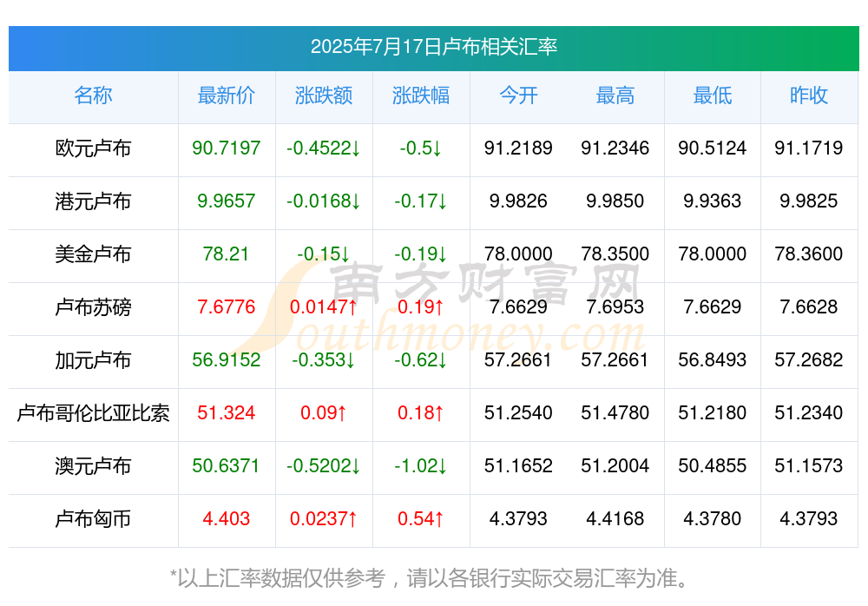868x606 pixels.
Task: Select high value 91.2346
Action: (x=615, y=148)
